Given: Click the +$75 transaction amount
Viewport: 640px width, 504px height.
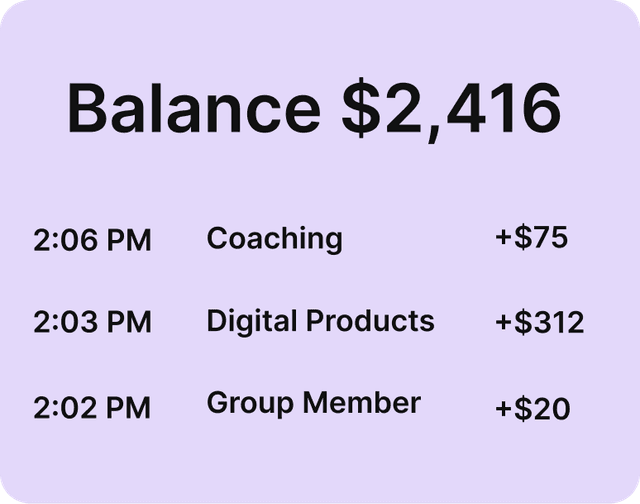Looking at the screenshot, I should tap(531, 238).
